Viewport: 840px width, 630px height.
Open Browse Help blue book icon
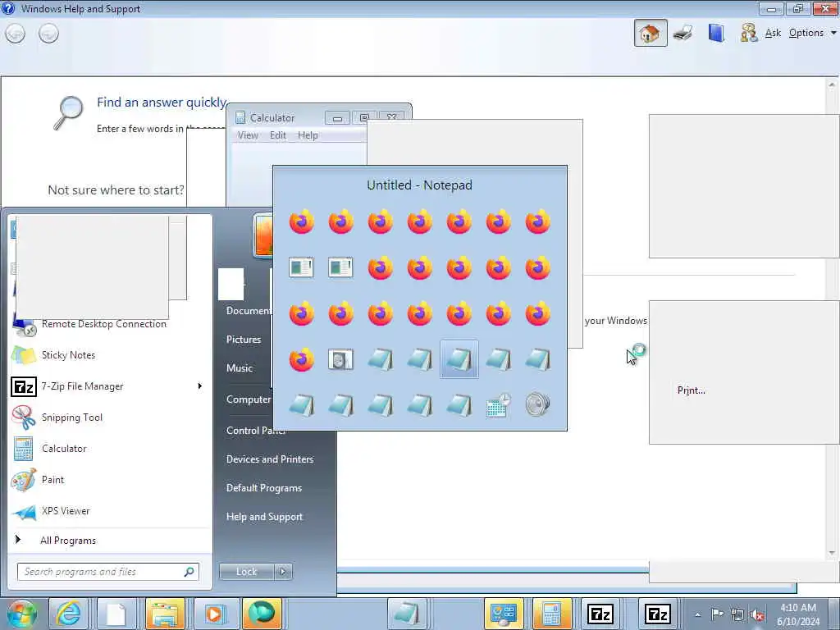(716, 33)
